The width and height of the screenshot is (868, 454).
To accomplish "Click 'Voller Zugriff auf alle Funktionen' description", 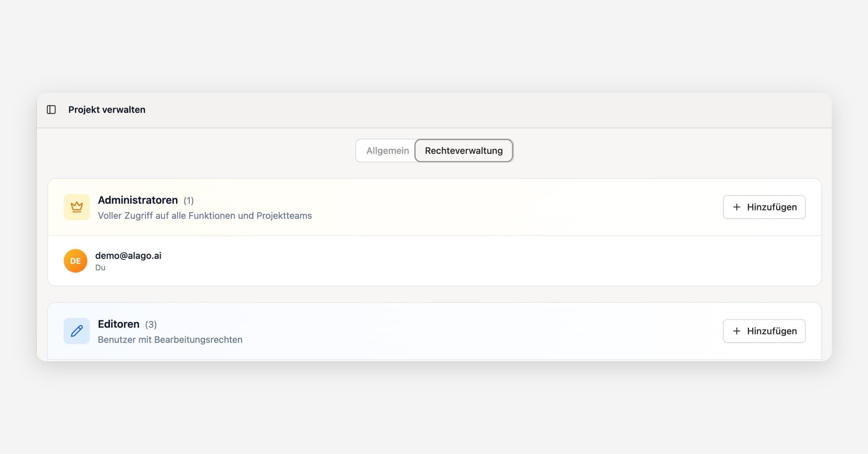I will pyautogui.click(x=205, y=216).
